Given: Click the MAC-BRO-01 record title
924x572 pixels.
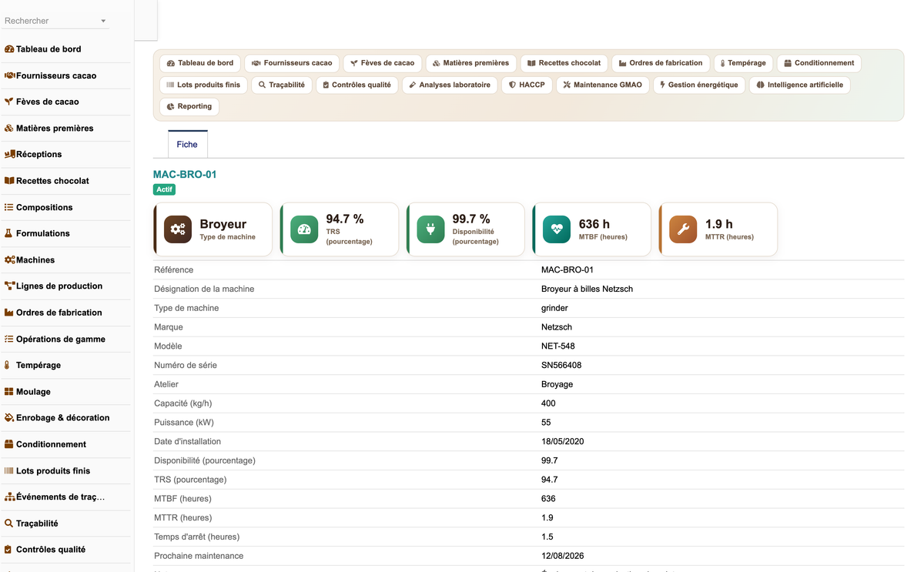Looking at the screenshot, I should 185,175.
